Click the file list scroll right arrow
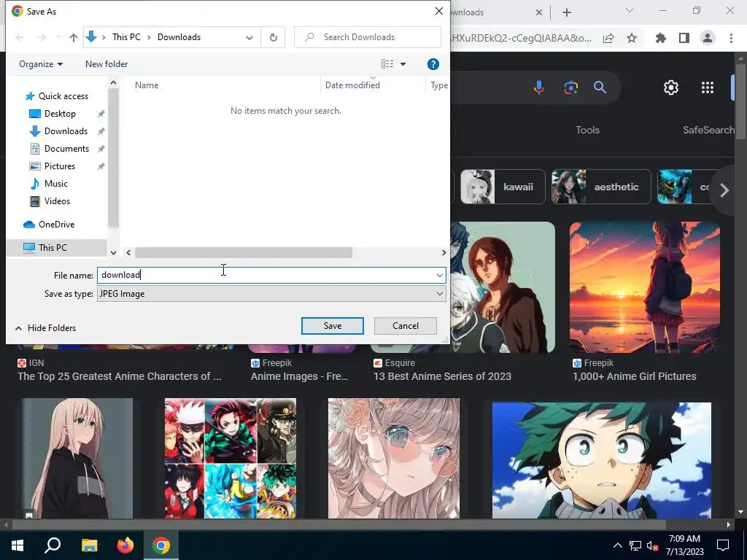This screenshot has width=747, height=560. (x=444, y=253)
